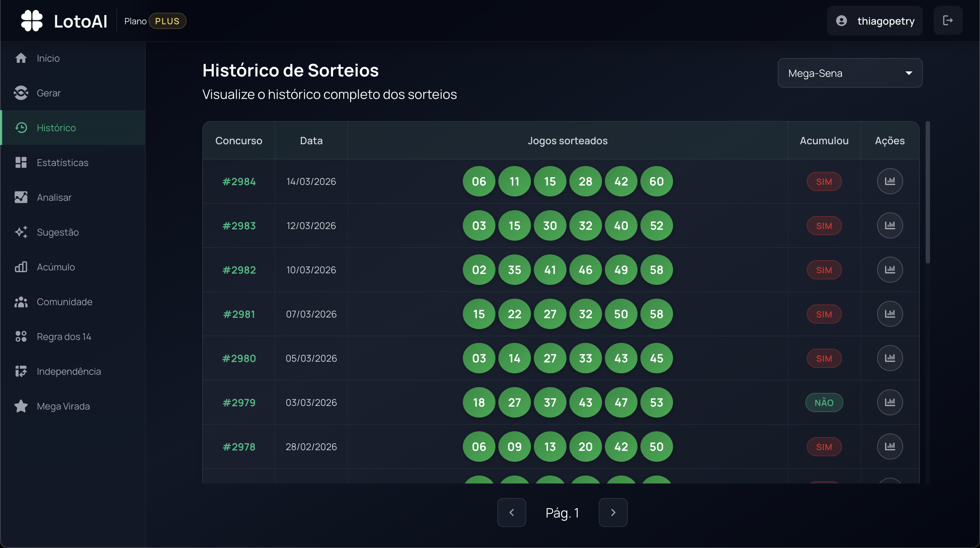Click the date 03/03/2026

tap(311, 402)
